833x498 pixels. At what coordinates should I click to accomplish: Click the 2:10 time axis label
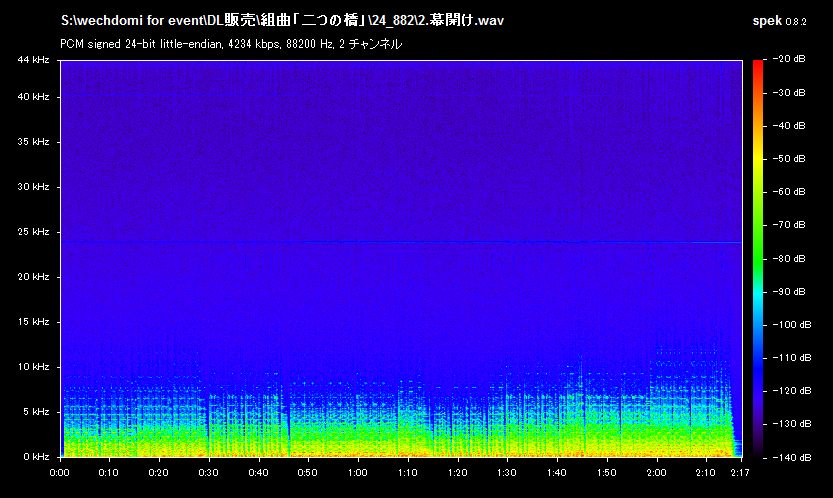coord(706,473)
